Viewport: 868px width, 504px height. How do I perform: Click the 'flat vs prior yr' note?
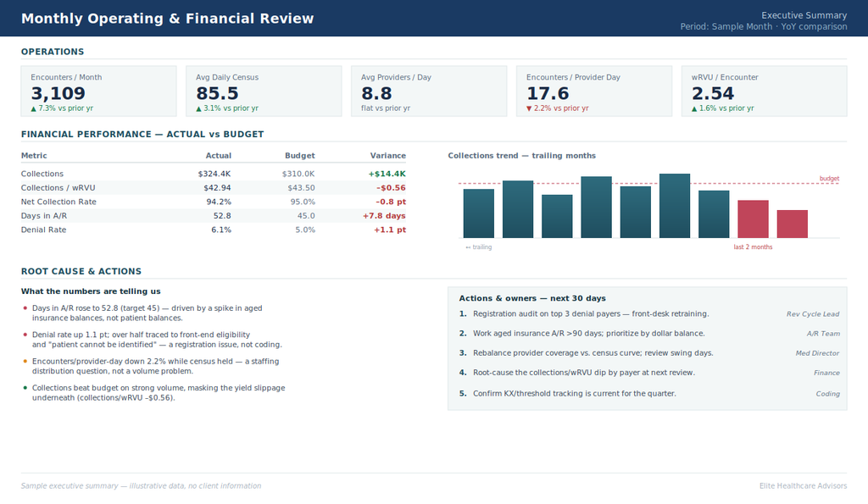pyautogui.click(x=386, y=108)
